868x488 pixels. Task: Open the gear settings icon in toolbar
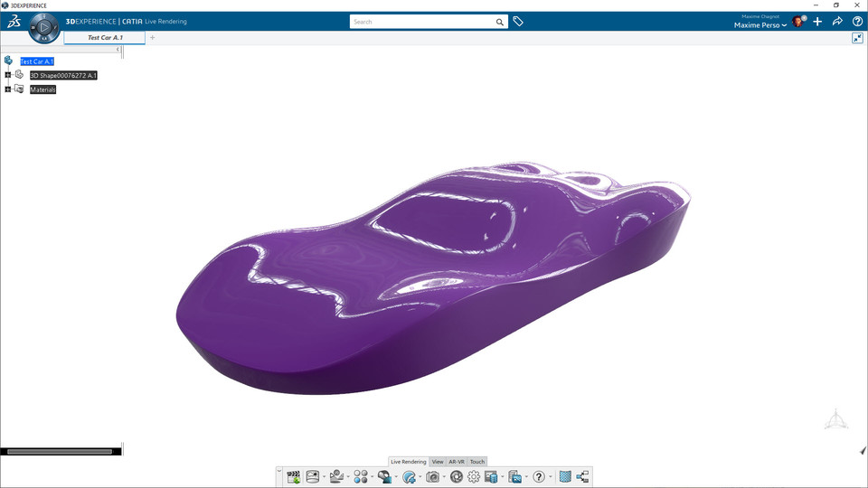tap(473, 476)
